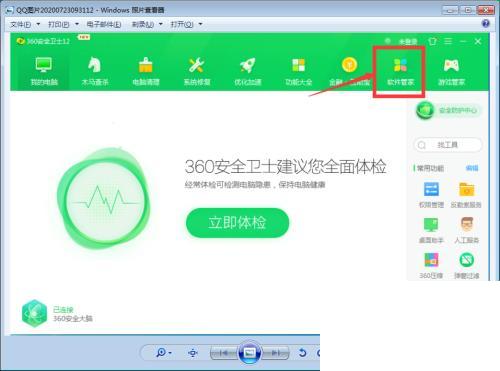Open 刻录 dropdown in Photo Viewer
This screenshot has height=371, width=500.
pos(147,24)
